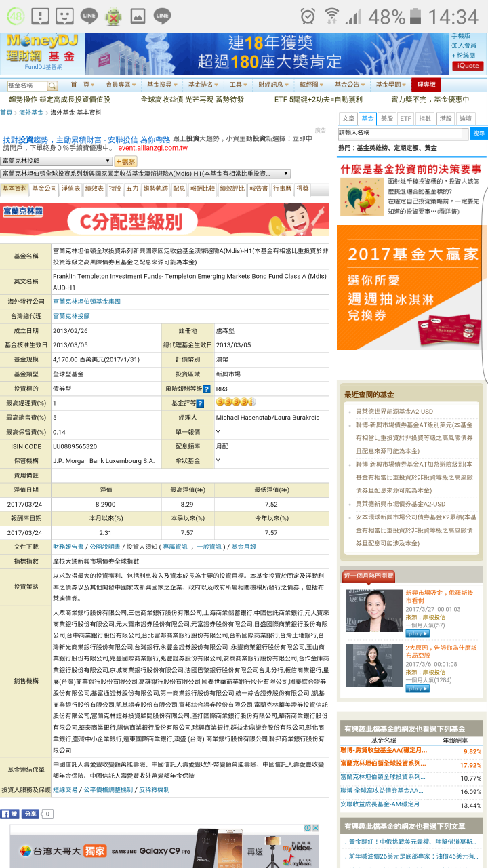Open the 2017基金大贏家 ad banner
Image resolution: width=488 pixels, height=868 pixels.
coord(412,288)
